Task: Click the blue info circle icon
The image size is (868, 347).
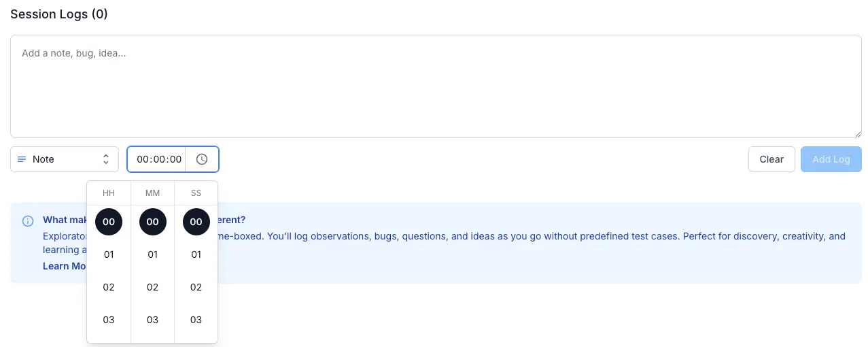Action: pos(28,220)
